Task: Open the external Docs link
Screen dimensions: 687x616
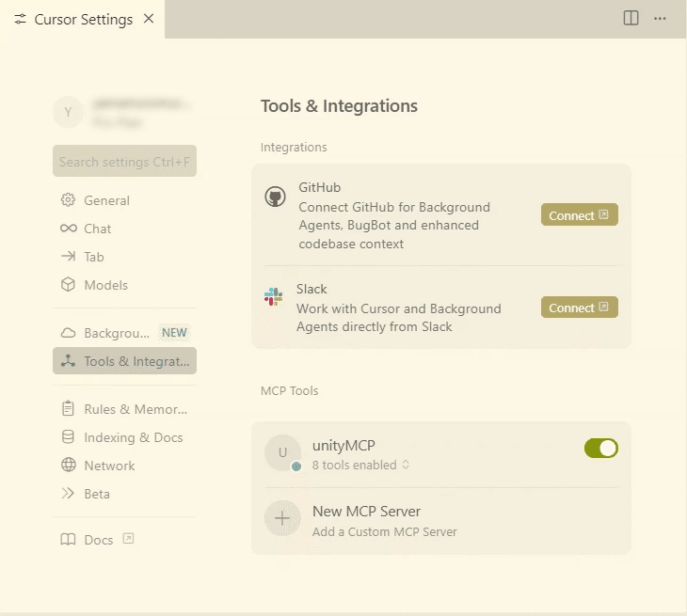Action: click(99, 540)
